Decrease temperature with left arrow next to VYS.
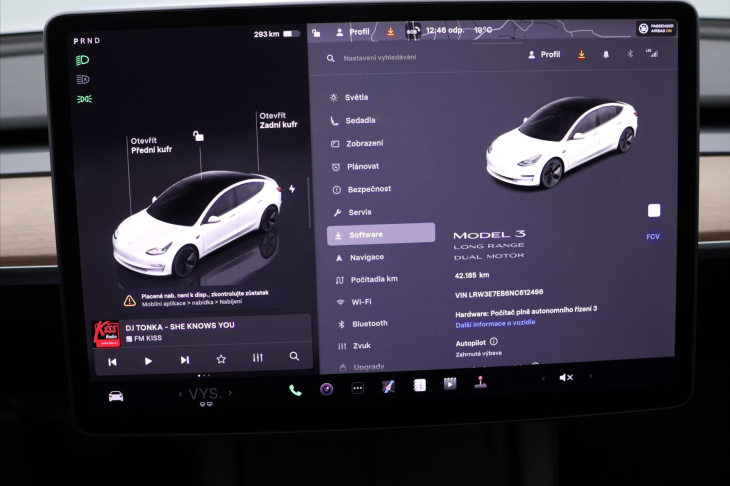This screenshot has height=486, width=730. pyautogui.click(x=181, y=394)
